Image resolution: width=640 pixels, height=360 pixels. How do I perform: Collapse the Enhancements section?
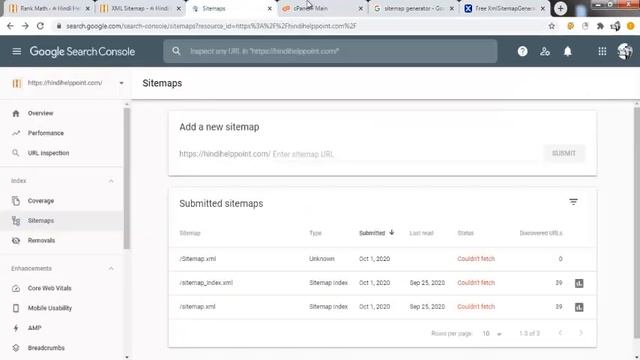(x=111, y=269)
